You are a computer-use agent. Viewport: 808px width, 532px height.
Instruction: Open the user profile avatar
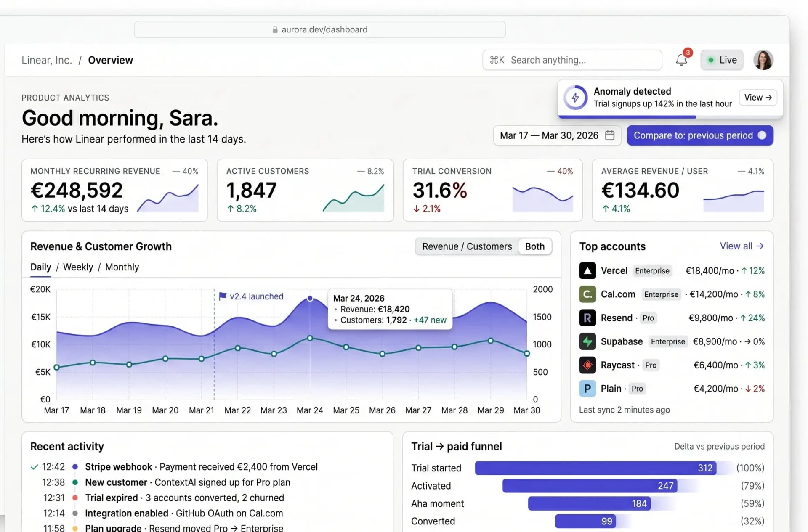[x=763, y=60]
